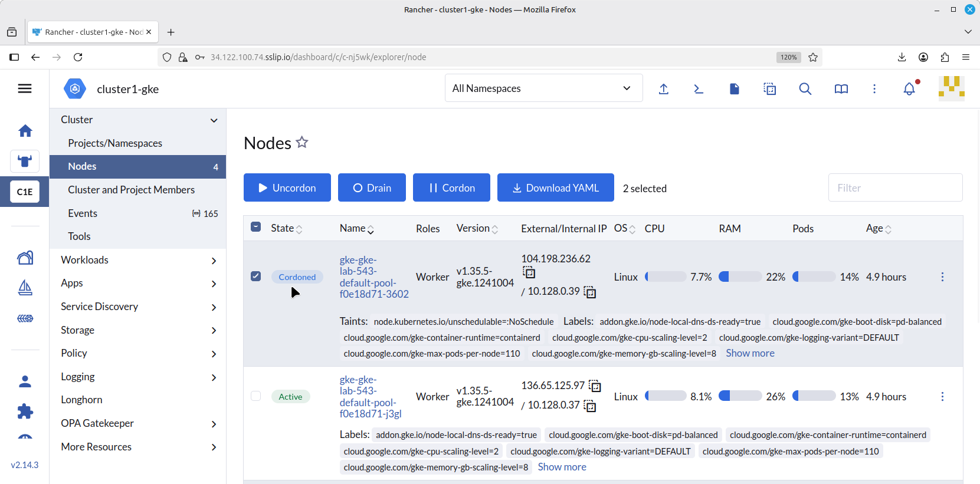Viewport: 980px width, 484px height.
Task: Copy external IP 136.65.125.97
Action: [x=595, y=386]
